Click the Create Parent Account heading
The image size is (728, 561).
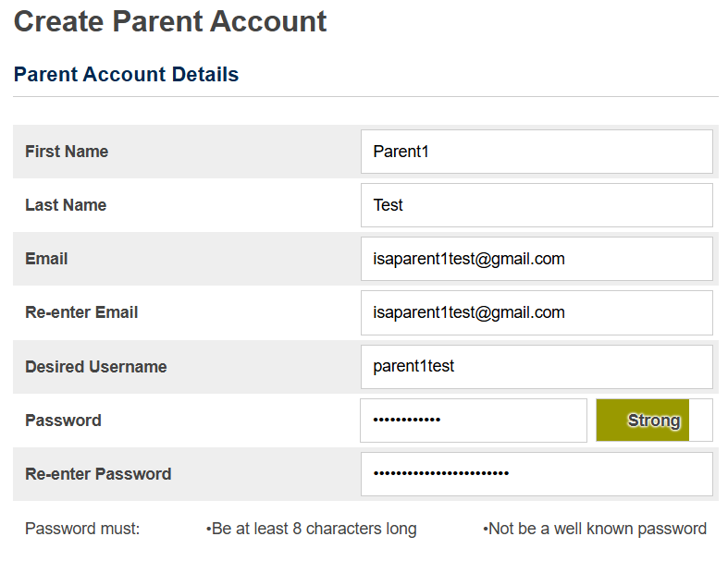(170, 21)
